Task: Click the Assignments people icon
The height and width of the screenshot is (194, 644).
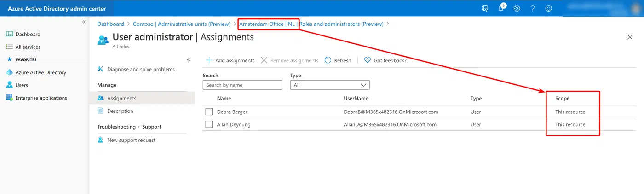Action: click(101, 98)
